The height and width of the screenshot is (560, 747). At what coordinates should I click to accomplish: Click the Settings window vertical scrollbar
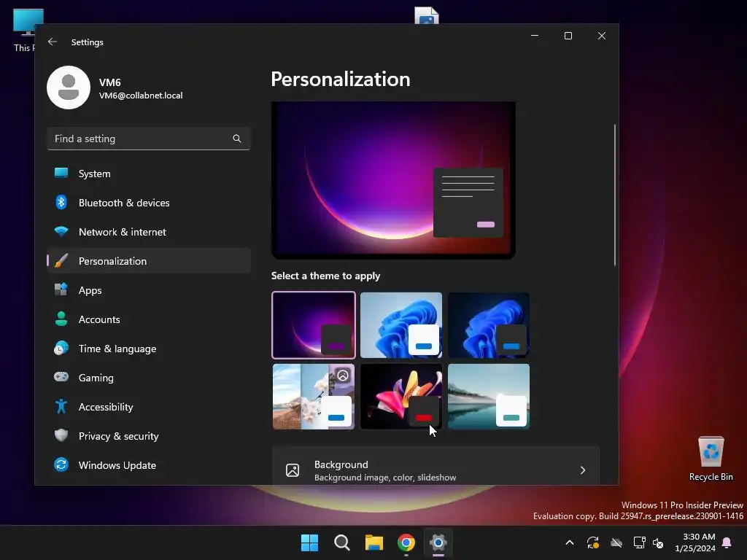click(614, 195)
